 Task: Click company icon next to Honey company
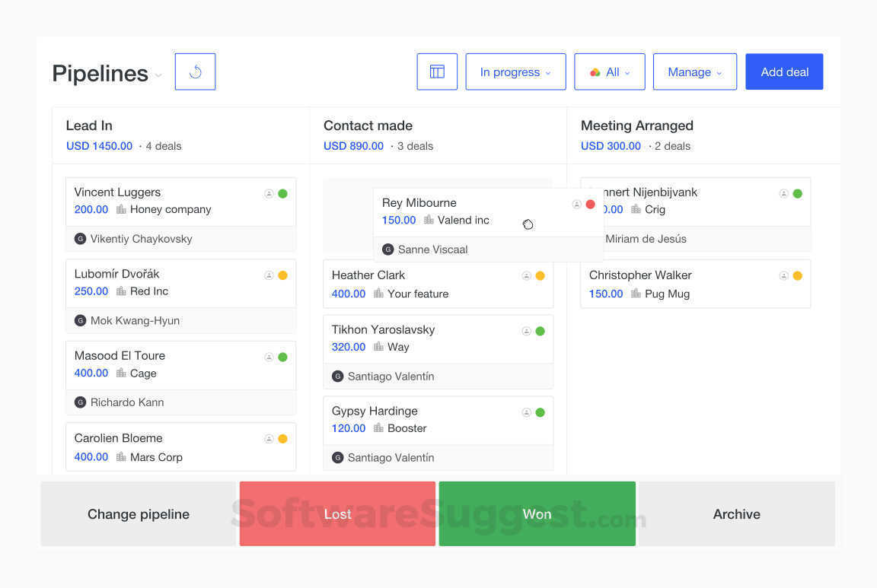121,210
